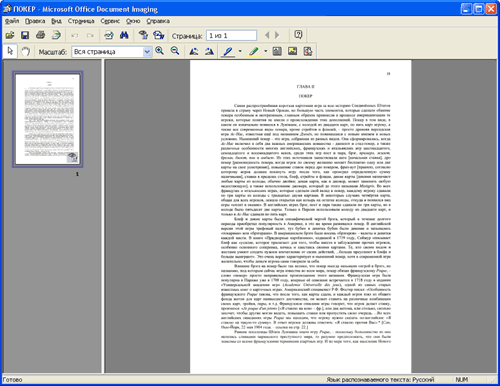
Task: Open the Файл menu
Action: 12,21
